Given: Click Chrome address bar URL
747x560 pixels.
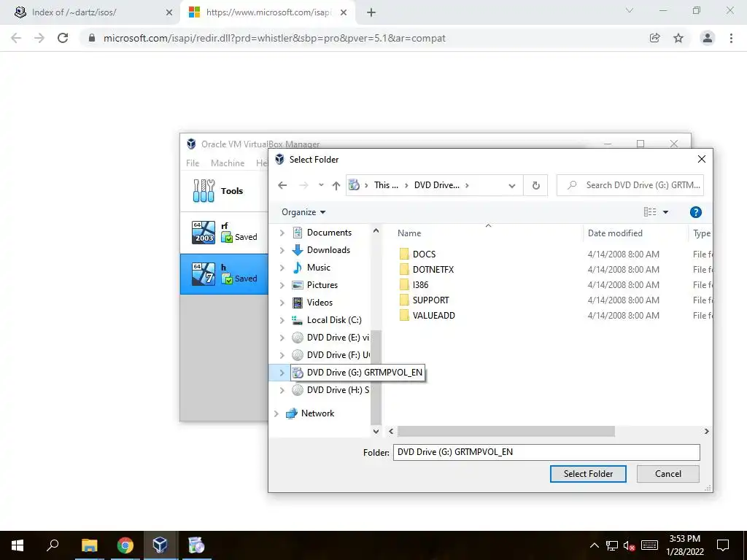Looking at the screenshot, I should click(274, 38).
